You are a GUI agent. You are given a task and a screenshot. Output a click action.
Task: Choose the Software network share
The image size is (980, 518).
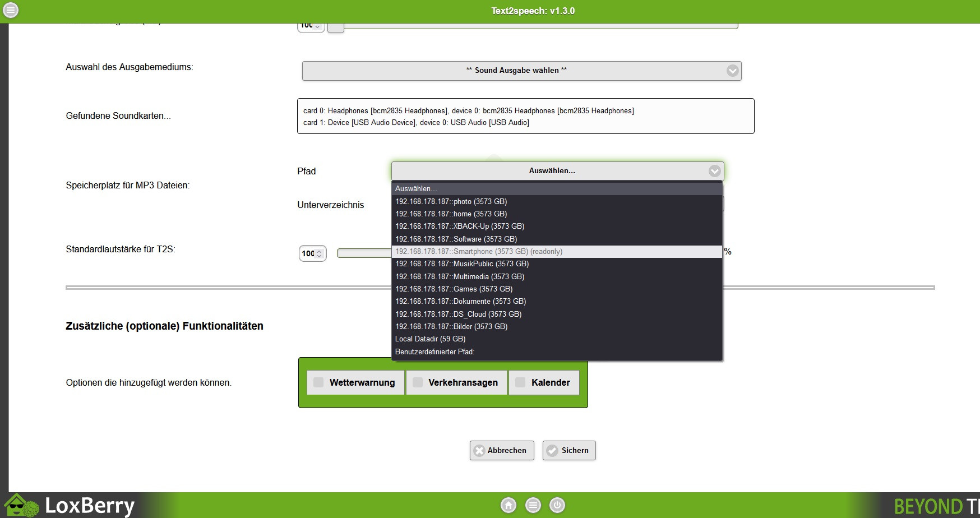pos(557,239)
